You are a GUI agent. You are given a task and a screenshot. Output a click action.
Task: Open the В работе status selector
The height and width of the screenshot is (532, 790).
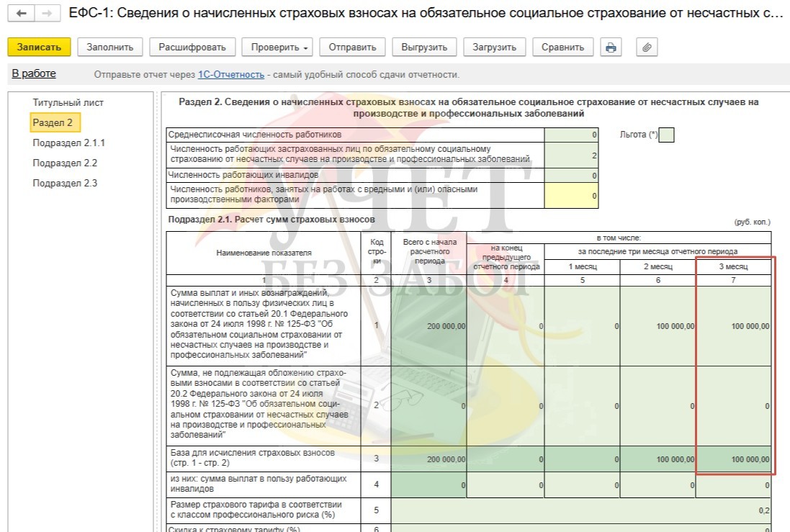34,73
